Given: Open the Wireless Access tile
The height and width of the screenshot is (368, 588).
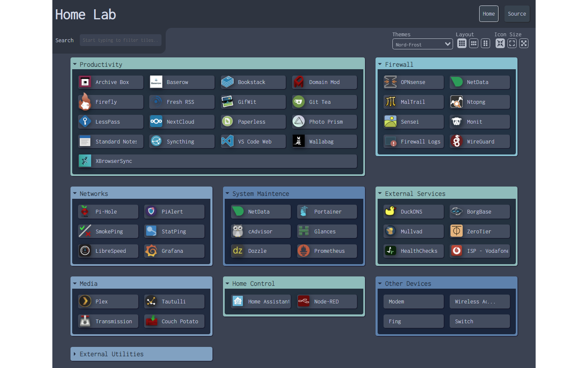Looking at the screenshot, I should pos(480,302).
